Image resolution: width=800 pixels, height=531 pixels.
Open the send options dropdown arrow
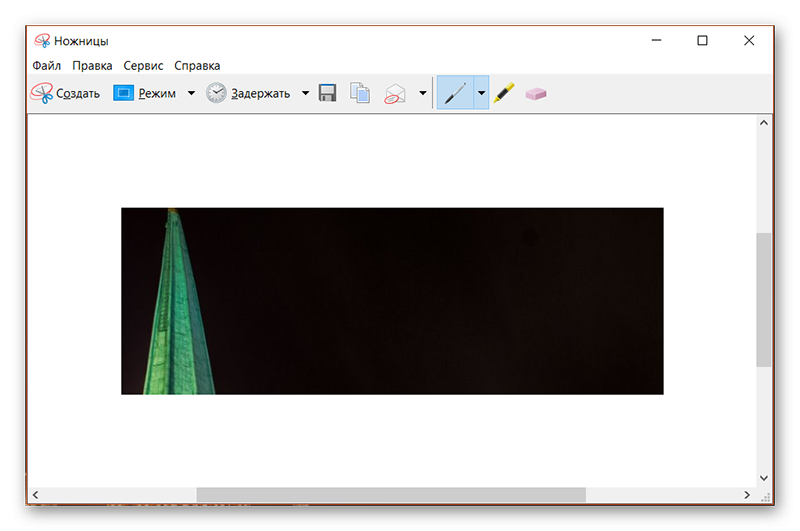tap(422, 94)
